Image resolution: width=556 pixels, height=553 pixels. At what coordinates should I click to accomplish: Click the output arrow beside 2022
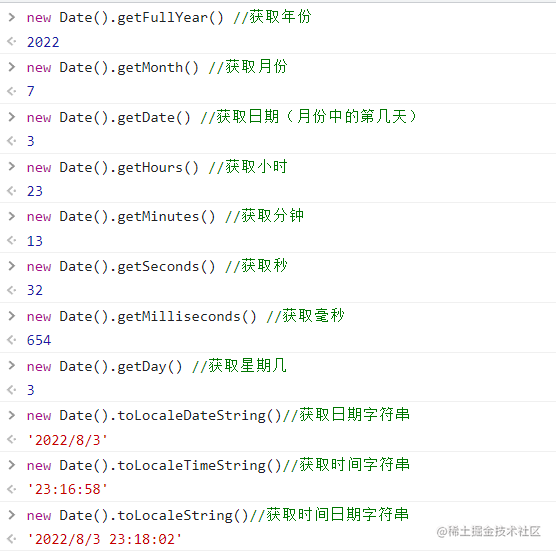tap(12, 42)
